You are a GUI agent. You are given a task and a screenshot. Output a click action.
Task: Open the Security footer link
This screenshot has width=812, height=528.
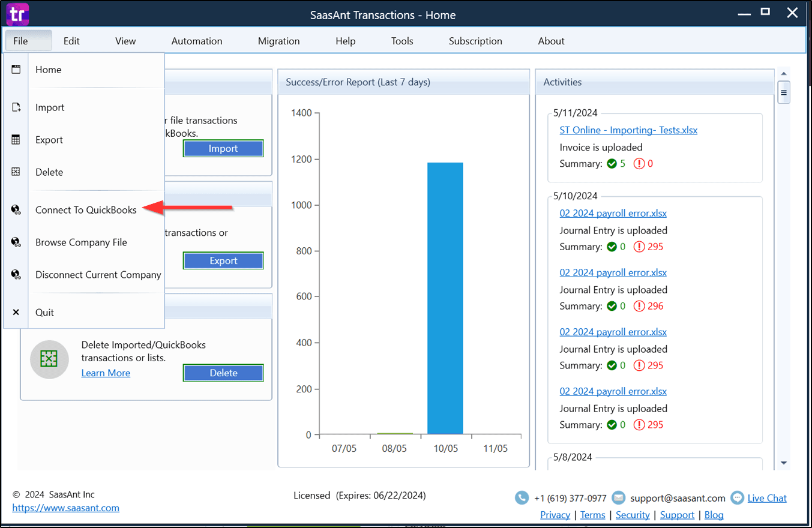click(633, 515)
